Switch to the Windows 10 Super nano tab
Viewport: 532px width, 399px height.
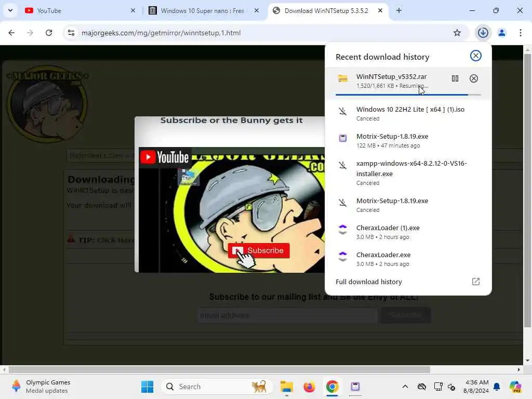point(204,11)
